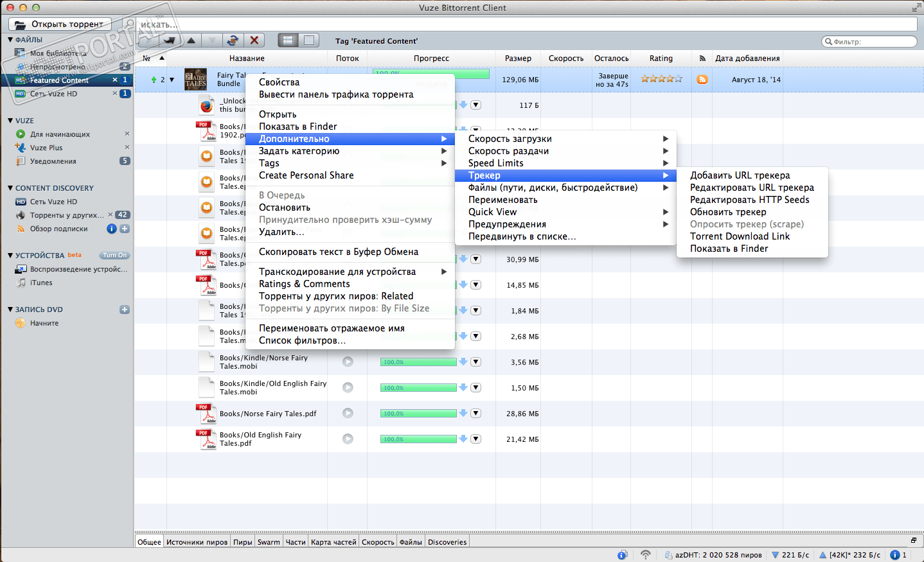The height and width of the screenshot is (562, 924).
Task: Click the refresh/update tracker toolbar icon
Action: (x=233, y=40)
